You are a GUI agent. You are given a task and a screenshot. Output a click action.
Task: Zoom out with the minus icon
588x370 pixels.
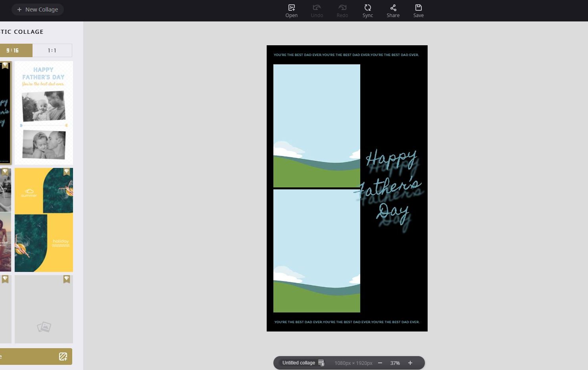point(380,363)
